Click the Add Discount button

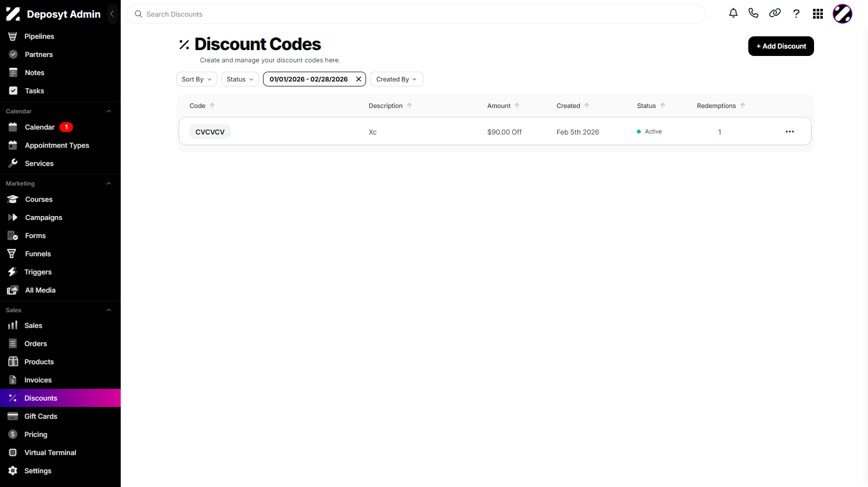point(781,46)
